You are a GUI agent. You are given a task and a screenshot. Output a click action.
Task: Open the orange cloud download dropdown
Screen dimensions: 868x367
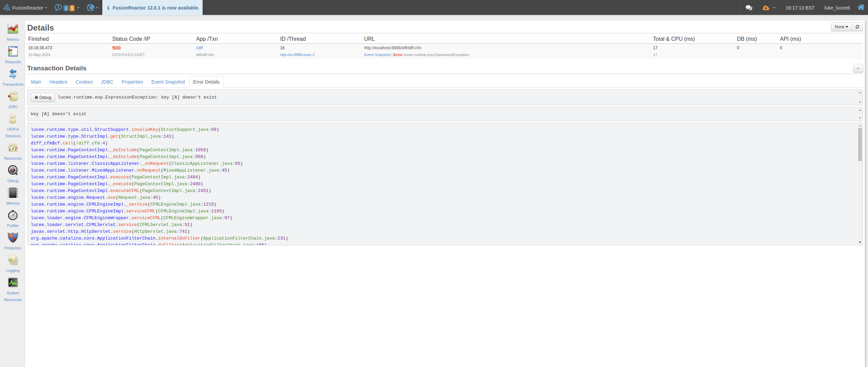(x=769, y=7)
